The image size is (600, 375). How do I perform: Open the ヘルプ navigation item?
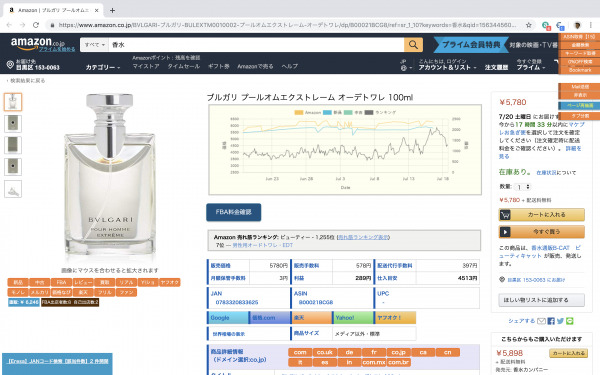pos(290,66)
